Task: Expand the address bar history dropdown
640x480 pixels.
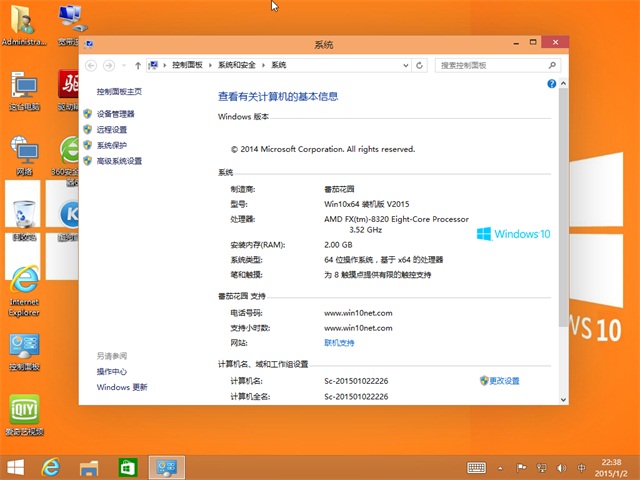Action: click(x=407, y=65)
